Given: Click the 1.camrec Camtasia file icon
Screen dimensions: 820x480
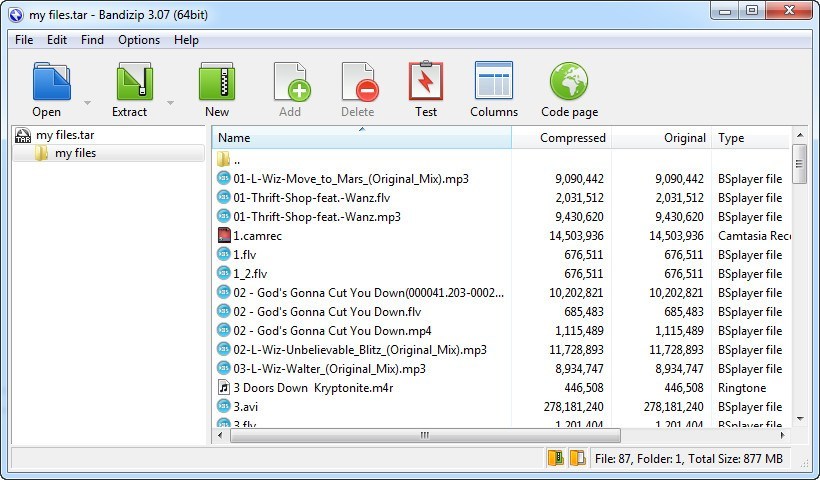Looking at the screenshot, I should click(224, 235).
